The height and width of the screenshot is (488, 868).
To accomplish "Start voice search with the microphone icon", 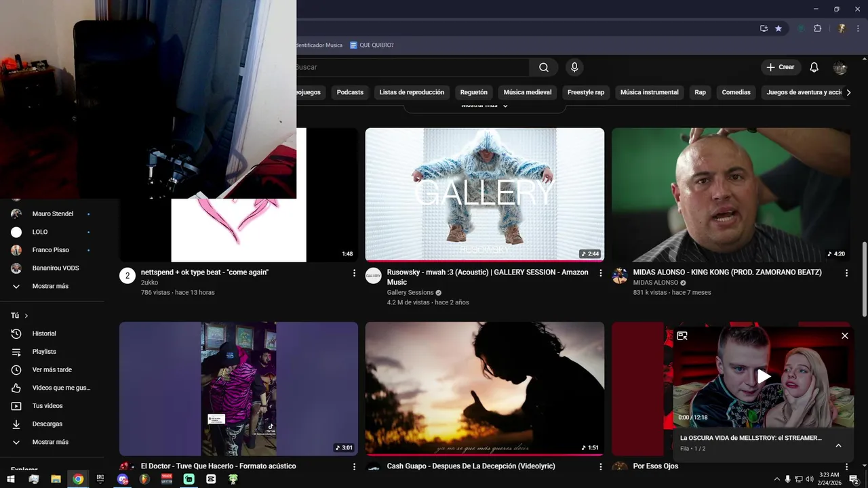I will [x=574, y=67].
